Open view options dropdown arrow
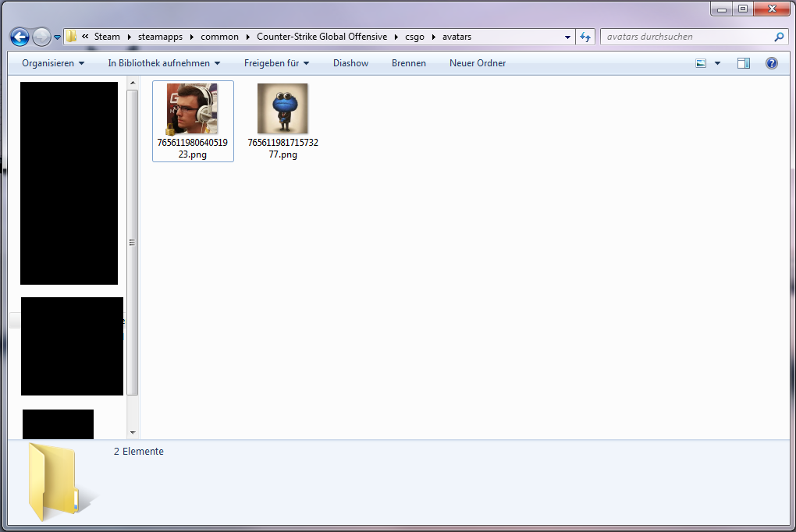The height and width of the screenshot is (532, 796). pos(717,63)
